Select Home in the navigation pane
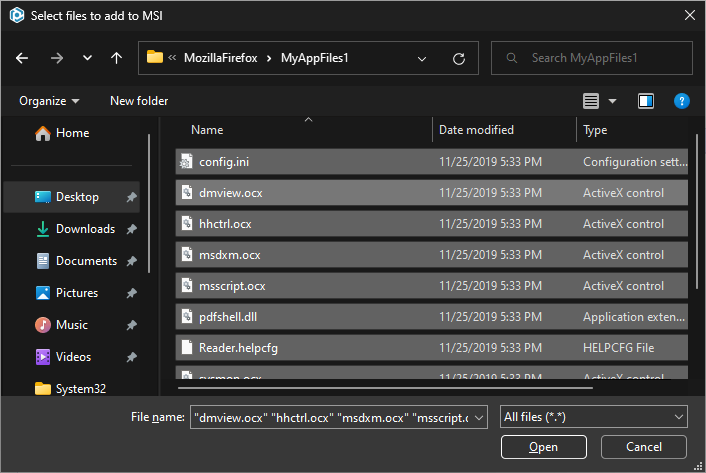The width and height of the screenshot is (706, 473). click(72, 133)
